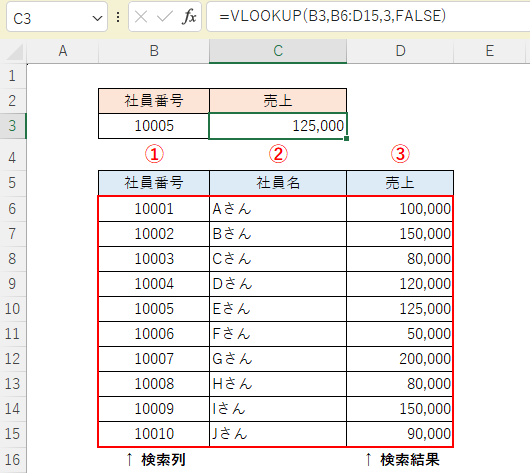Select sales cell 80,000 for Cさん

(x=400, y=259)
